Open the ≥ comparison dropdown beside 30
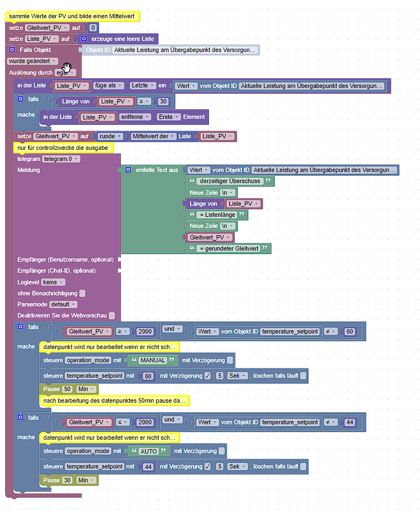The width and height of the screenshot is (420, 510). tap(144, 101)
